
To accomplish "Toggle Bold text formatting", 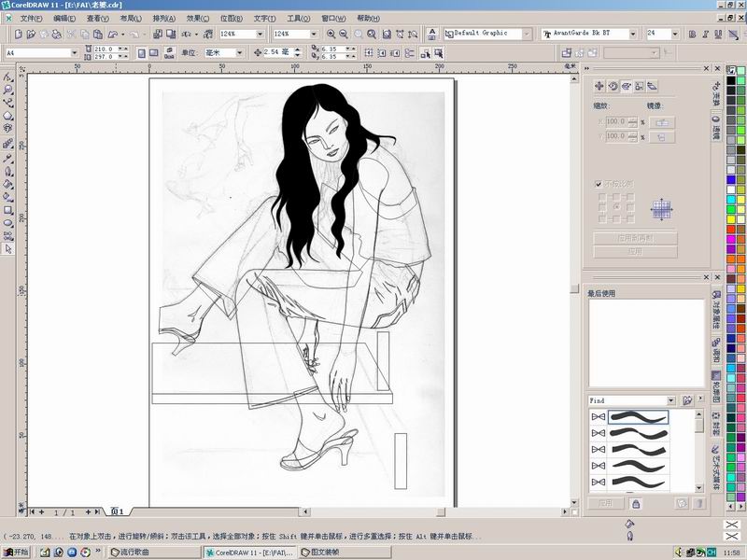I will click(x=692, y=34).
